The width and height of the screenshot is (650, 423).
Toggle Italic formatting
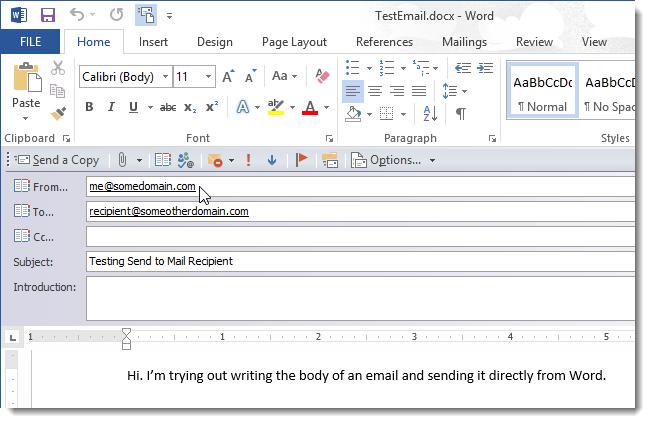click(x=111, y=107)
